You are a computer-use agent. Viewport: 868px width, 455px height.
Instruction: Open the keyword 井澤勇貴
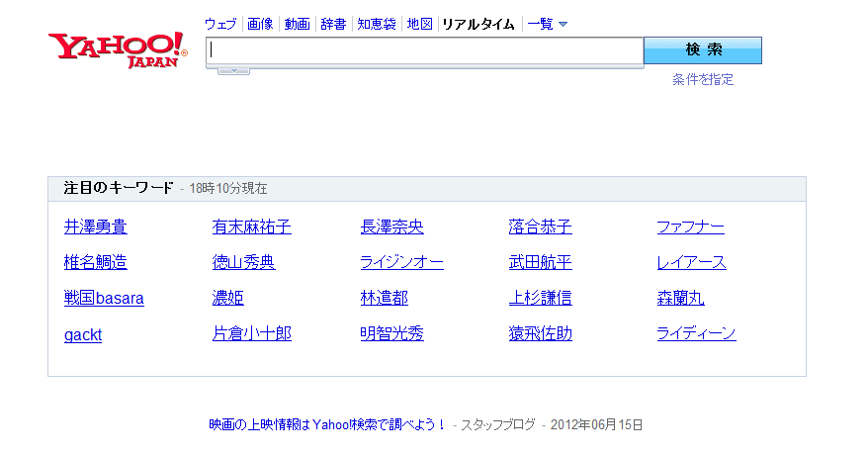click(95, 227)
